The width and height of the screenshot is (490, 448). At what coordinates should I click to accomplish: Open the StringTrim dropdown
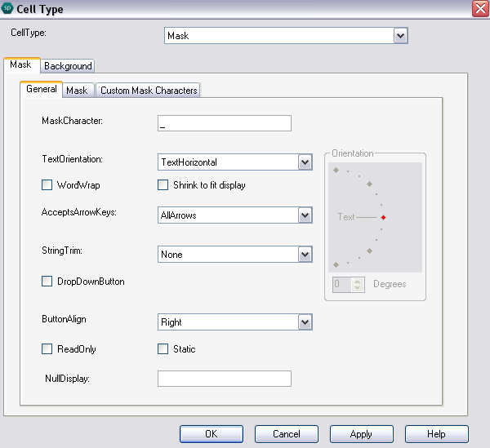305,255
